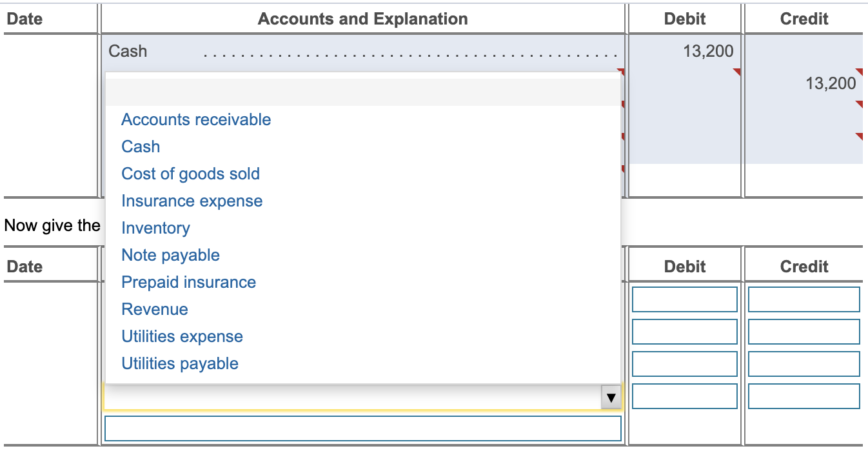Click the first empty Debit input box
Image resolution: width=868 pixels, height=453 pixels.
[x=684, y=299]
